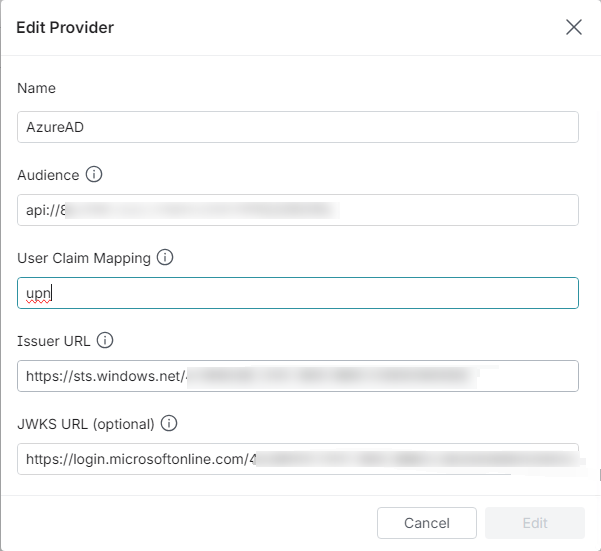Open User Claim Mapping info icon
This screenshot has width=601, height=551.
pos(166,258)
